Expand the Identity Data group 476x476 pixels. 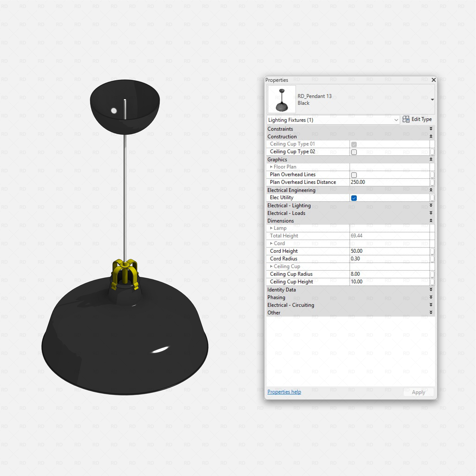coord(431,289)
